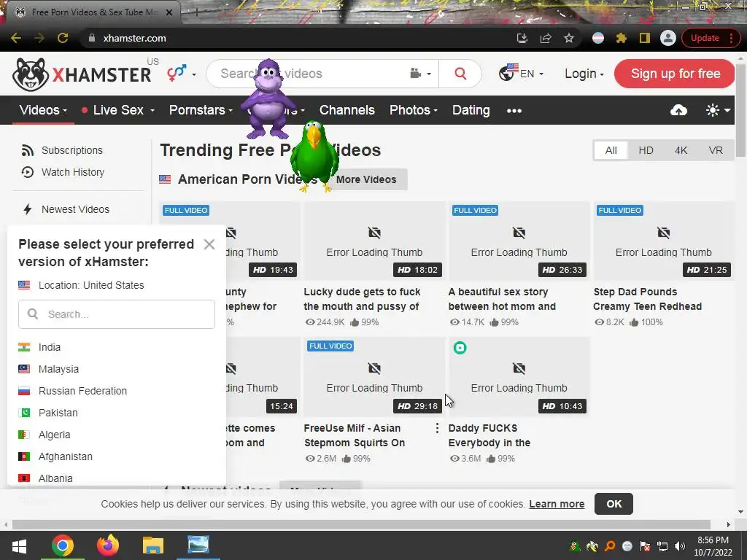Click the share page icon in the address bar
Image resolution: width=747 pixels, height=560 pixels.
(546, 38)
